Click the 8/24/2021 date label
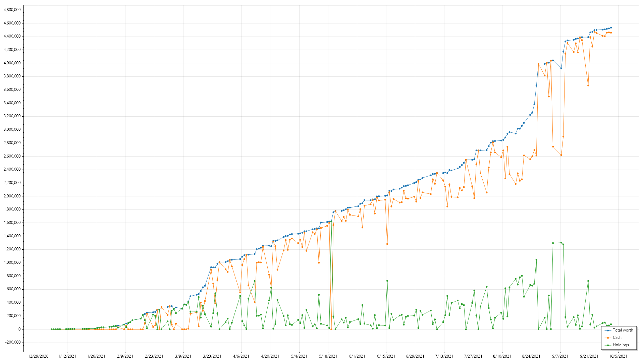Viewport: 644px width, 362px height. 531,356
